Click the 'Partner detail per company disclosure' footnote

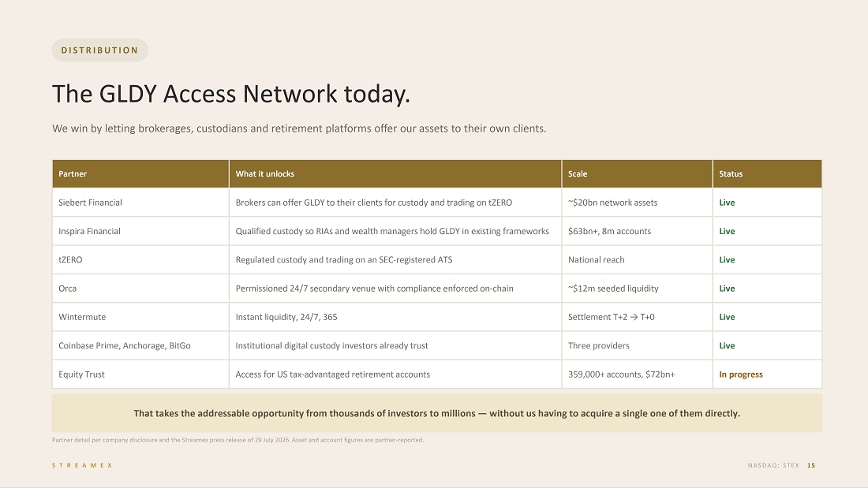pos(238,441)
